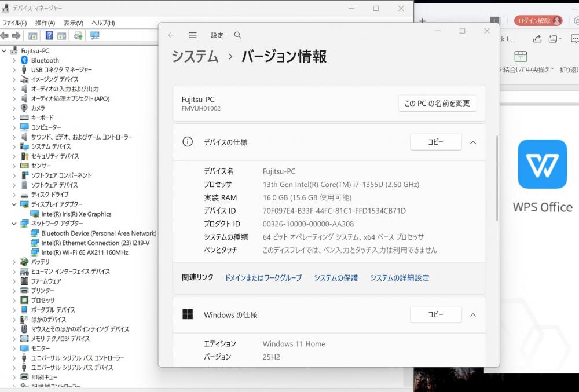Click scan for hardware changes monitor icon

tap(95, 36)
